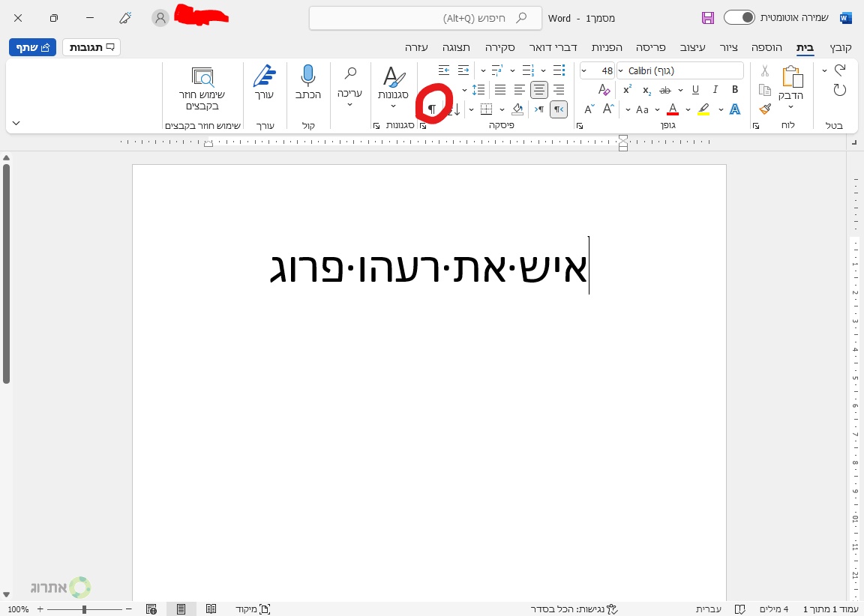Screen dimensions: 864x616
Task: Click the Paste (הדבק) clipboard icon
Action: click(x=792, y=77)
